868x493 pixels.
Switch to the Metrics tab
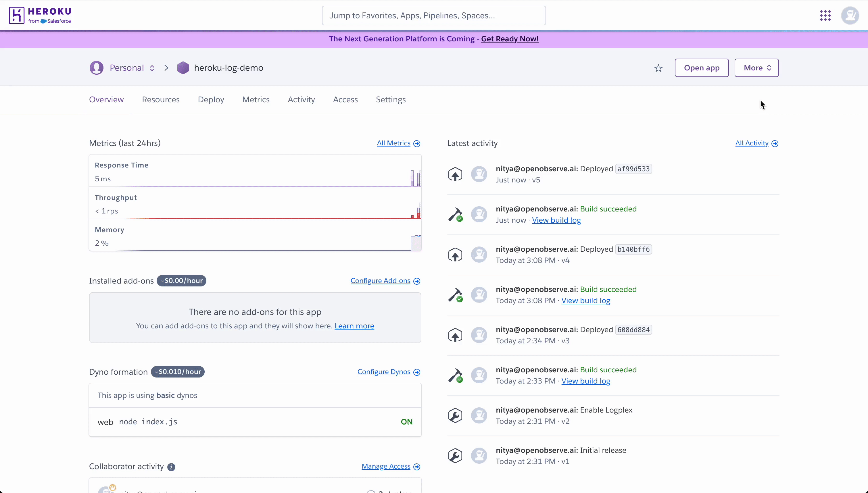click(256, 99)
